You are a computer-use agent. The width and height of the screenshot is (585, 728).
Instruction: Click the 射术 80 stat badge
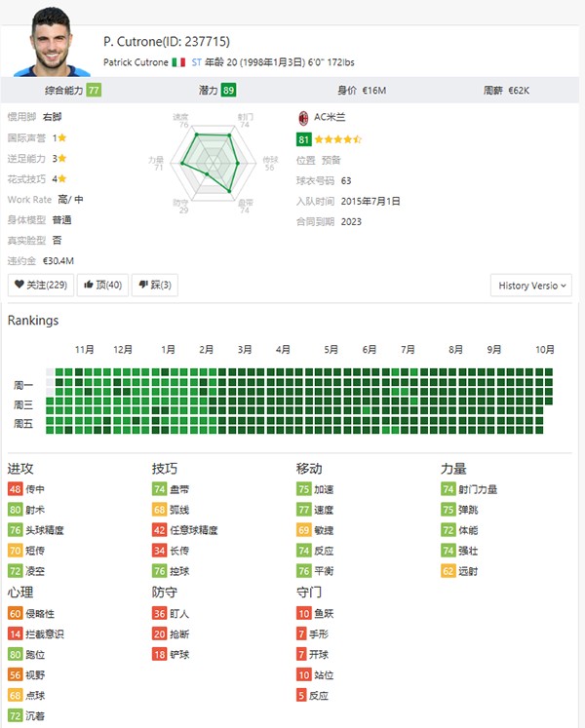(x=15, y=510)
